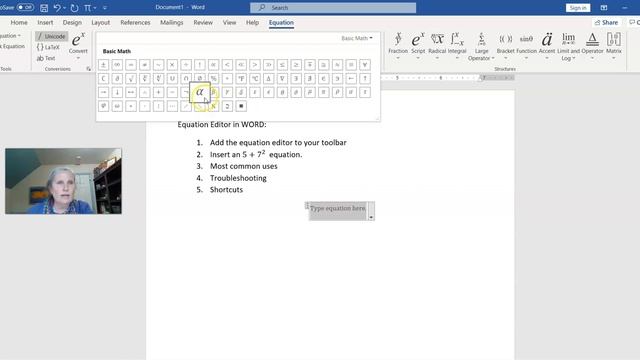Screen dimensions: 640x360
Task: Insert the percent symbol
Action: tap(213, 78)
